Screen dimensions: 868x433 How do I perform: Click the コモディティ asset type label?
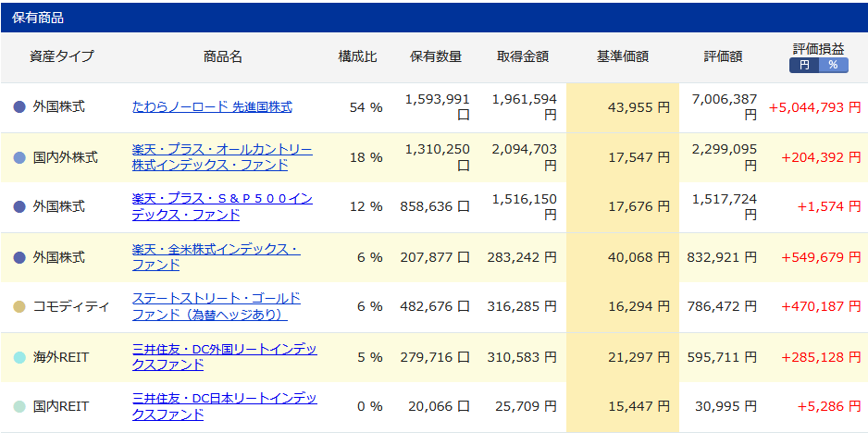[x=71, y=307]
